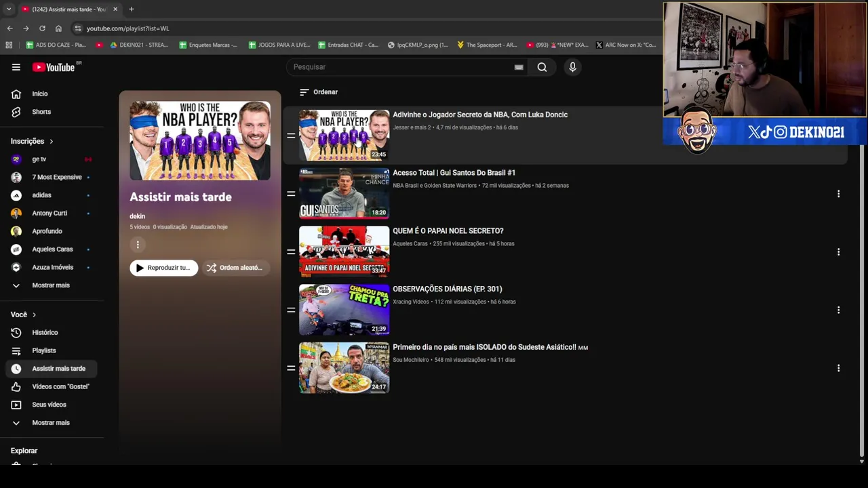Open title Adivinhe o Jogador Secreto da NBA
This screenshot has width=868, height=488.
480,115
